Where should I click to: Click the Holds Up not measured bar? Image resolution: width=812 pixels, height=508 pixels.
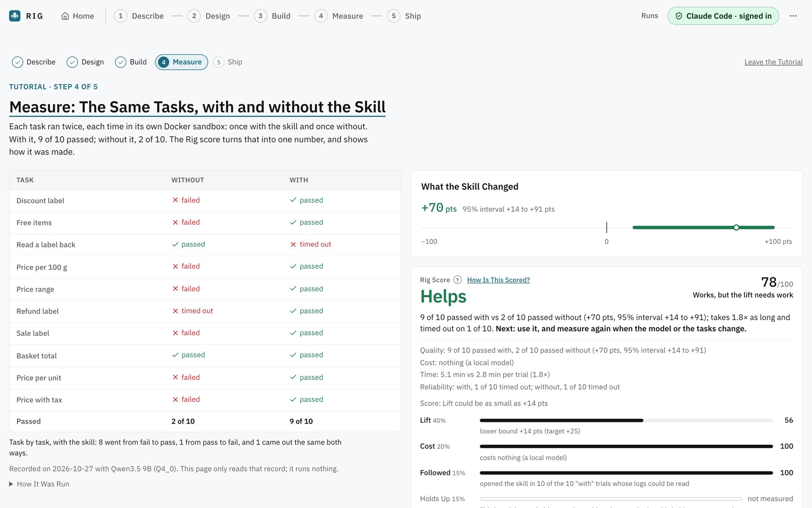[x=611, y=499]
